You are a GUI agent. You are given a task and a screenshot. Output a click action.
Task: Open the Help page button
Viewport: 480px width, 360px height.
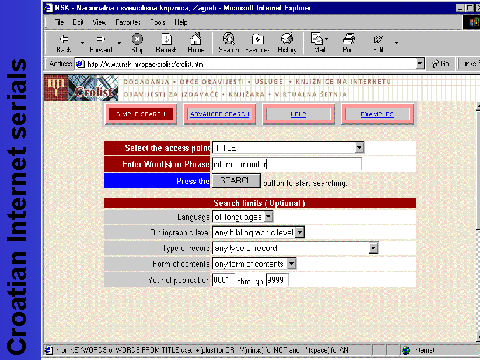click(x=298, y=114)
